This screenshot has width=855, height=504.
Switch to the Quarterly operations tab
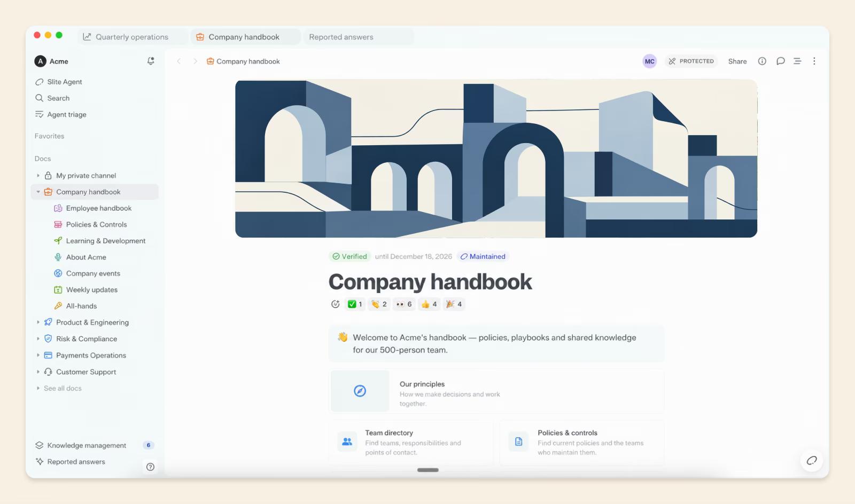click(x=133, y=37)
